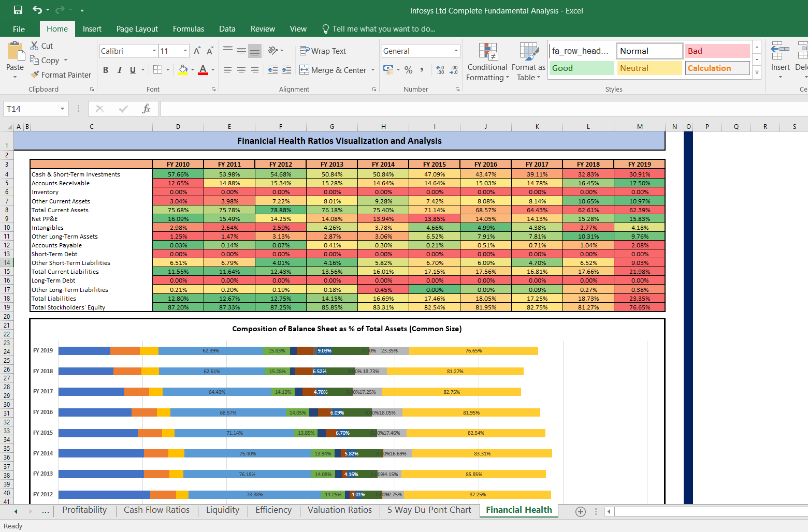
Task: Change text orientation with the angled icon
Action: 273,50
